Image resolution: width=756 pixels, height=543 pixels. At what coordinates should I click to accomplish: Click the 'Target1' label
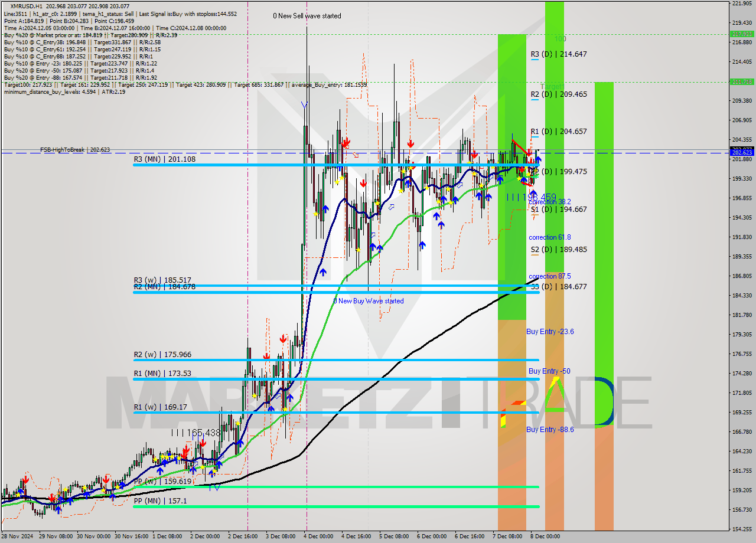[x=552, y=86]
